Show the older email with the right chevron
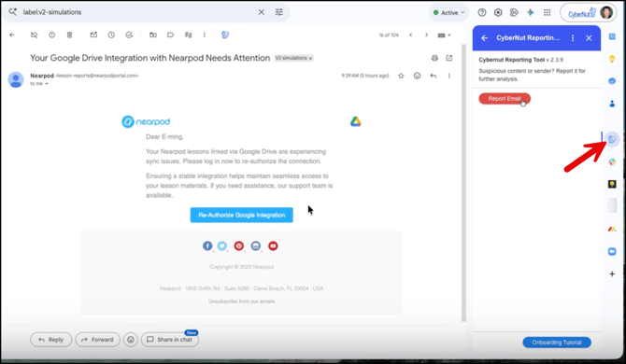 pos(426,35)
